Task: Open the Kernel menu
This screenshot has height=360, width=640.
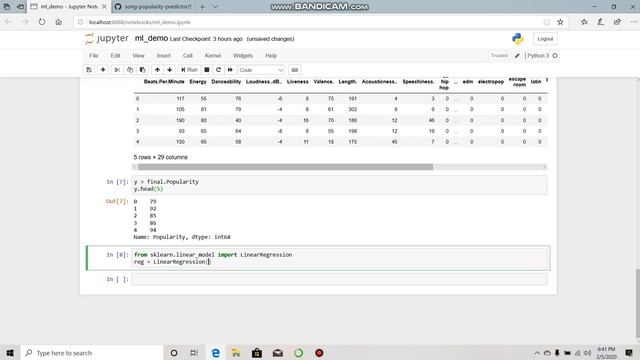Action: point(213,56)
